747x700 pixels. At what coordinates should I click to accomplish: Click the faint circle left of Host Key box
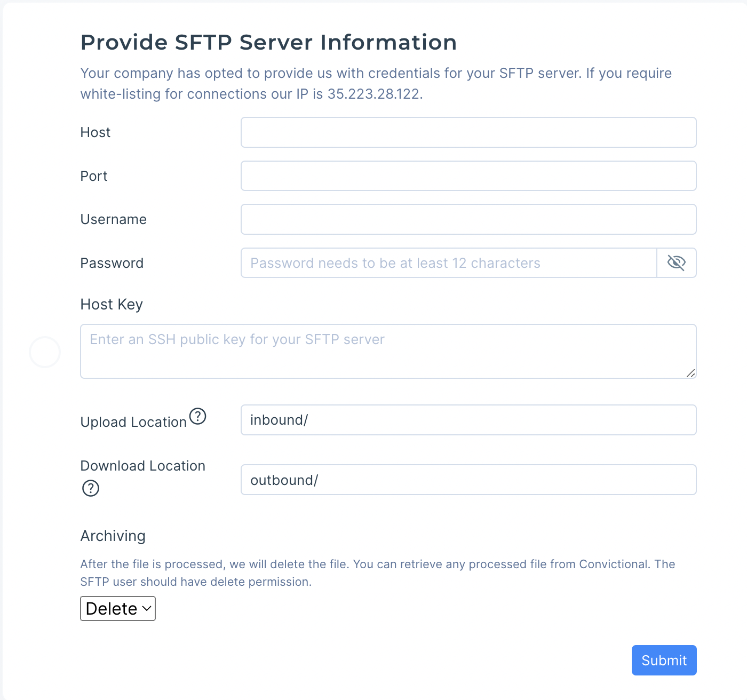click(x=45, y=352)
